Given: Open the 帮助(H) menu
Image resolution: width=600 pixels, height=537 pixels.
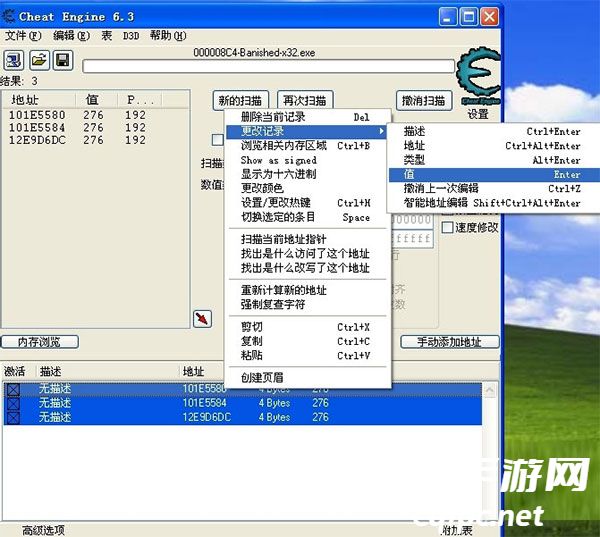Looking at the screenshot, I should click(x=168, y=36).
